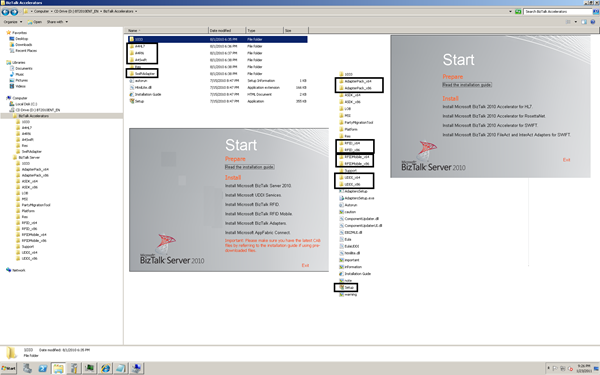Open the Share with dropdown

click(57, 22)
